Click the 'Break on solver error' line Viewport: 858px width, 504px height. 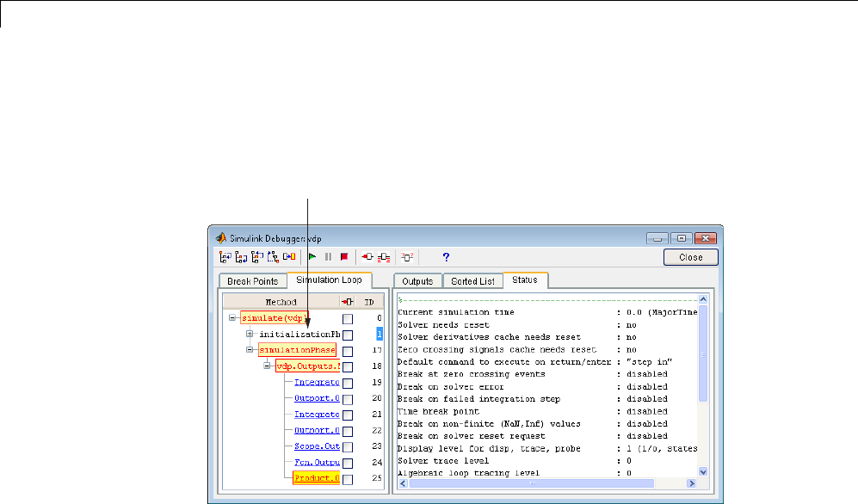pos(533,386)
